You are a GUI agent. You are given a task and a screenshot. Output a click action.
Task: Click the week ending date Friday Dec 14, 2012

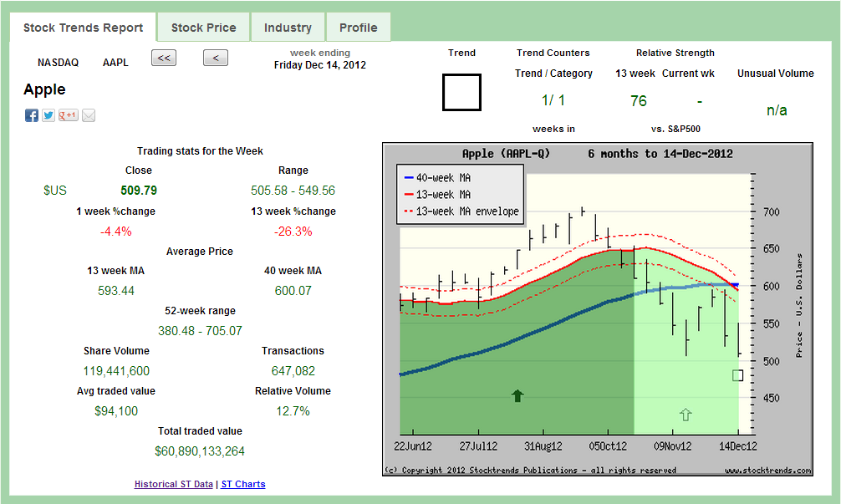[x=320, y=65]
